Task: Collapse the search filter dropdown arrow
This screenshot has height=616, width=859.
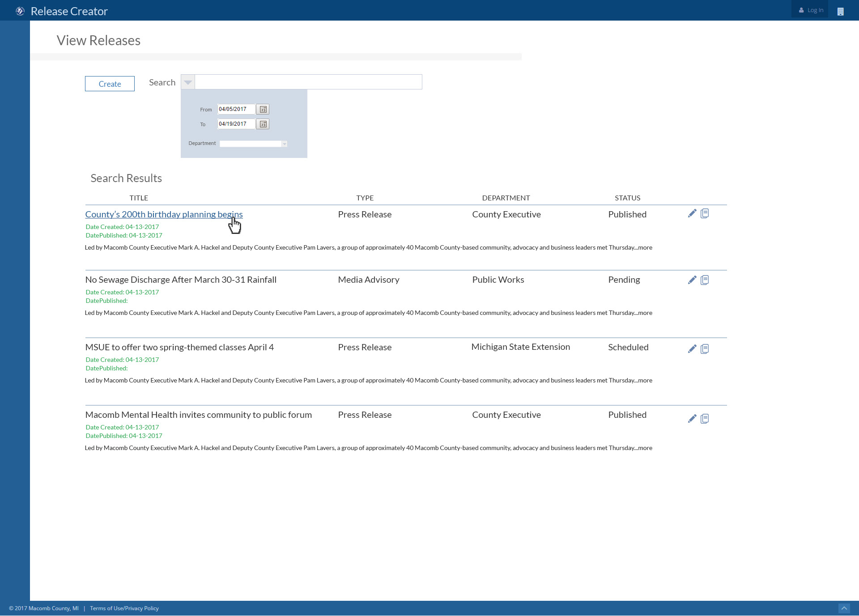Action: point(188,82)
